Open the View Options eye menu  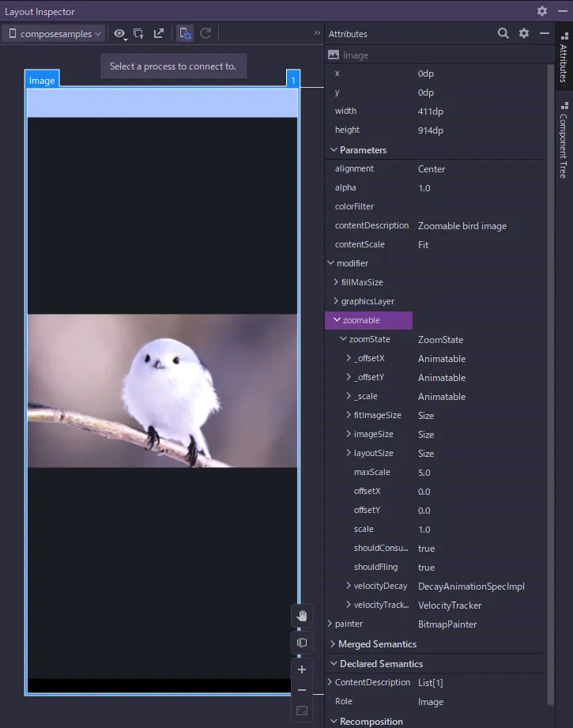[119, 34]
